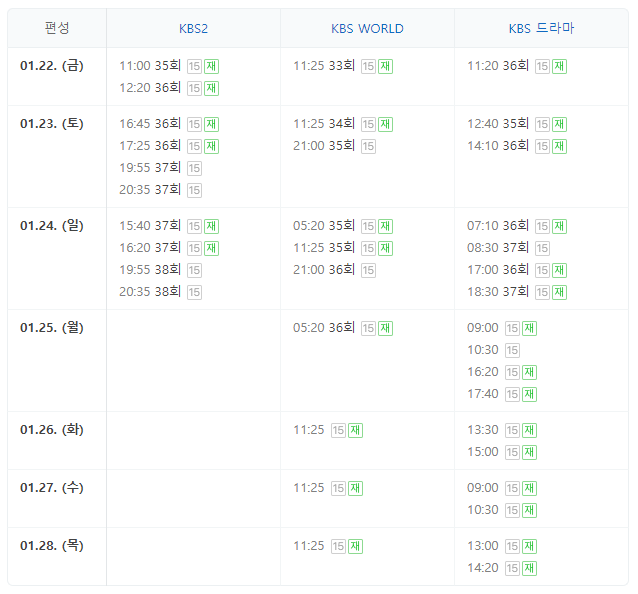Click the 01.26 KBS WORLD 11:25 time
The width and height of the screenshot is (638, 594).
309,430
